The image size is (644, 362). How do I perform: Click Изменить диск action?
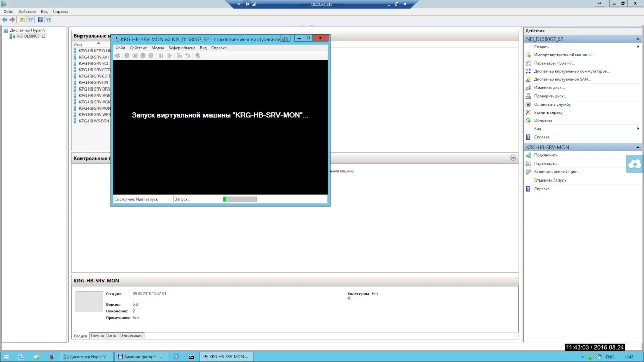(x=549, y=88)
